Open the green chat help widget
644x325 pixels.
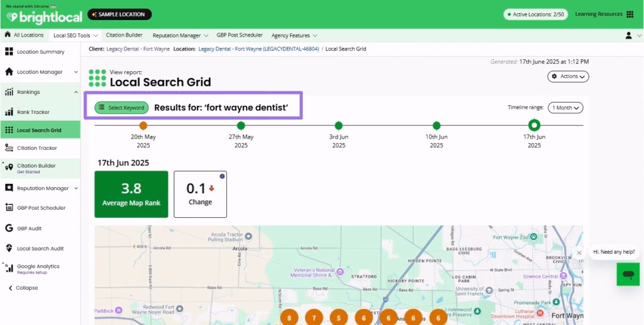pyautogui.click(x=627, y=275)
